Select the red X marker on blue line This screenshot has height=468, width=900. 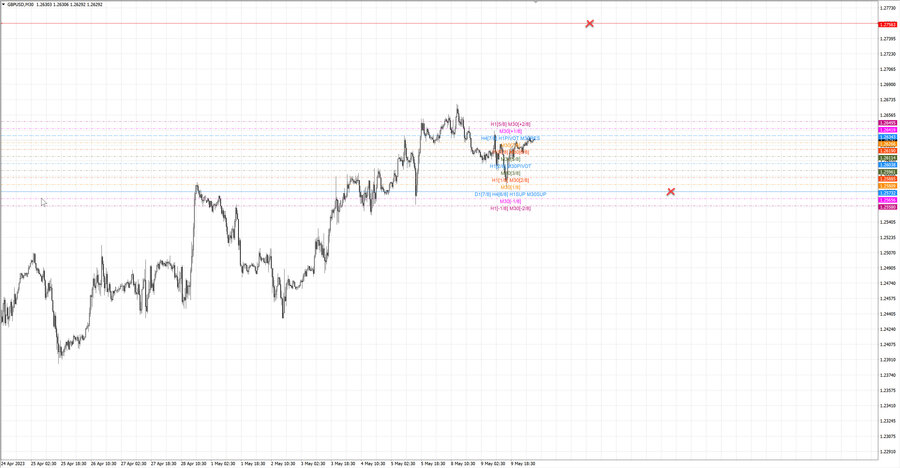click(670, 191)
